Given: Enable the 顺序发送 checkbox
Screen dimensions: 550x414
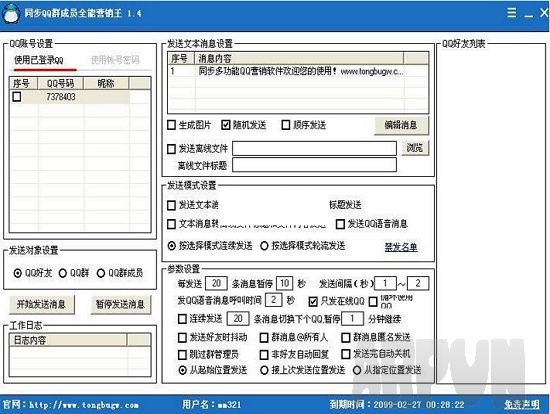Looking at the screenshot, I should point(286,125).
